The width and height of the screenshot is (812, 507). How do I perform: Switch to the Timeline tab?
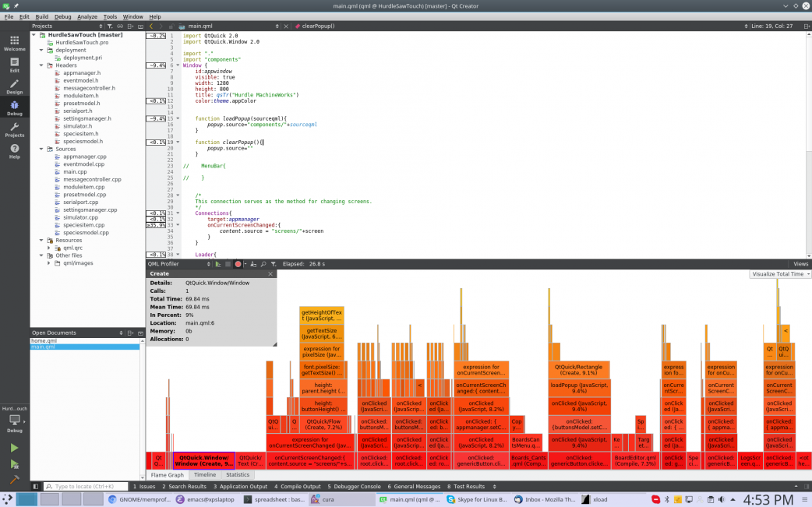coord(205,474)
